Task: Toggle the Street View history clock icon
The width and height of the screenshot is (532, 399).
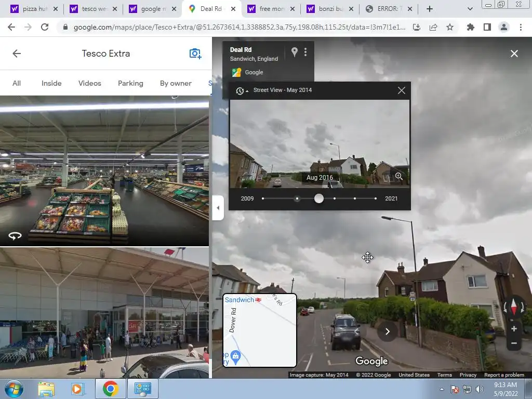Action: tap(241, 90)
